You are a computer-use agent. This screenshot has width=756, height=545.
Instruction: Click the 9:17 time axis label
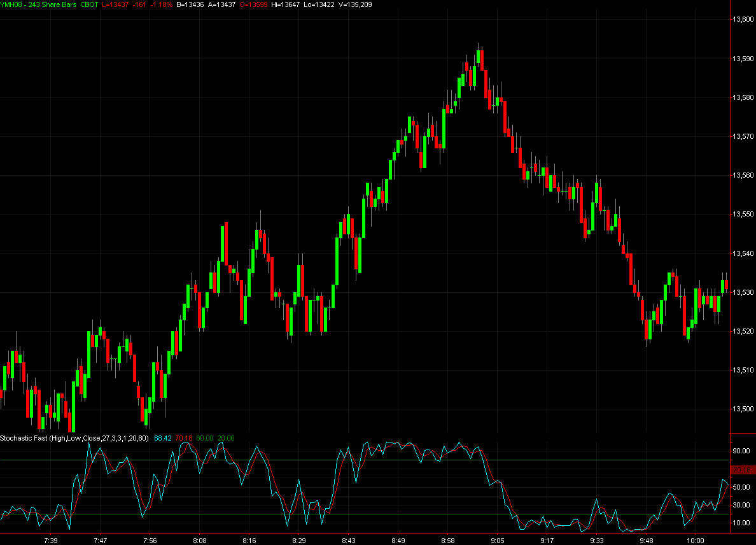547,541
